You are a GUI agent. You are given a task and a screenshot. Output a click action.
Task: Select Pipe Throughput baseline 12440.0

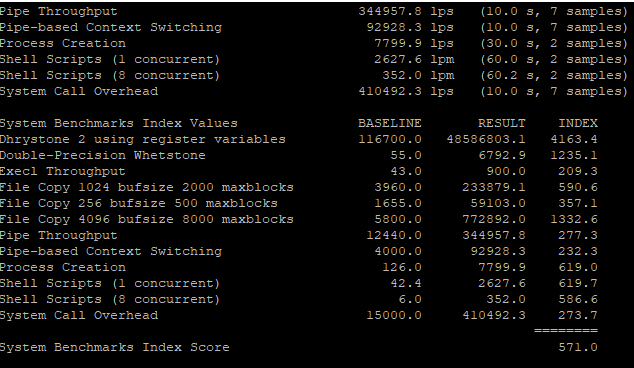(394, 235)
